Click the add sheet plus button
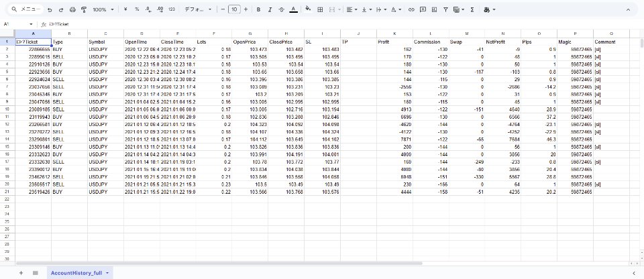The height and width of the screenshot is (279, 644). click(x=21, y=273)
